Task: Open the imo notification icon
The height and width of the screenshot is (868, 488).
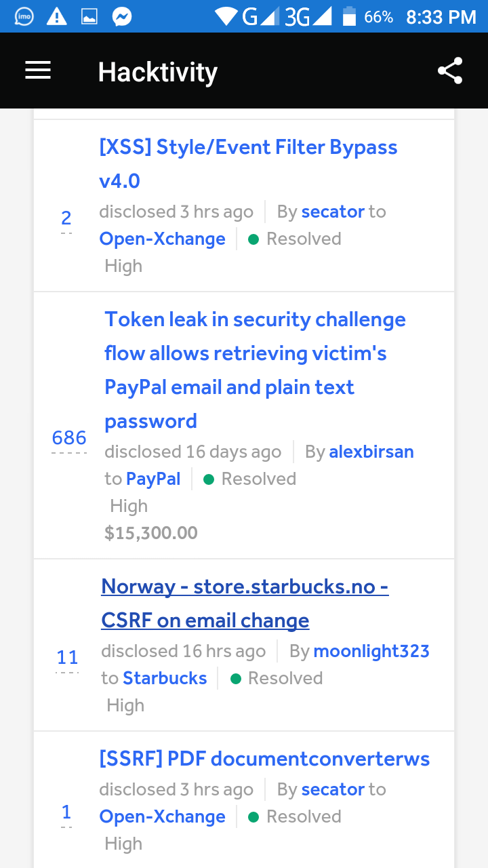Action: click(x=24, y=16)
